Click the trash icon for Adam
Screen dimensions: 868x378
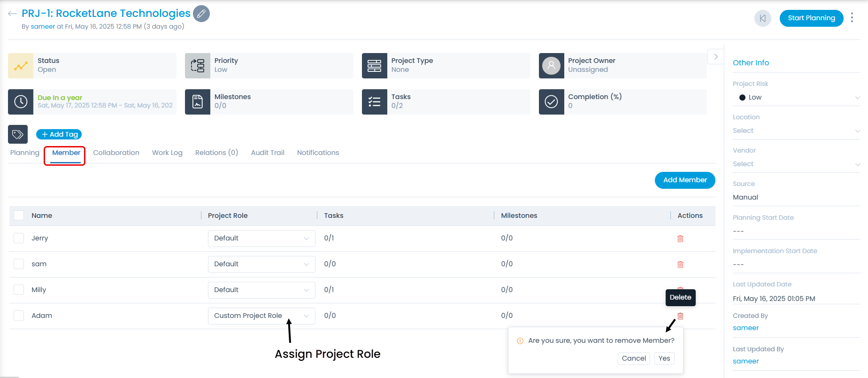(x=680, y=316)
